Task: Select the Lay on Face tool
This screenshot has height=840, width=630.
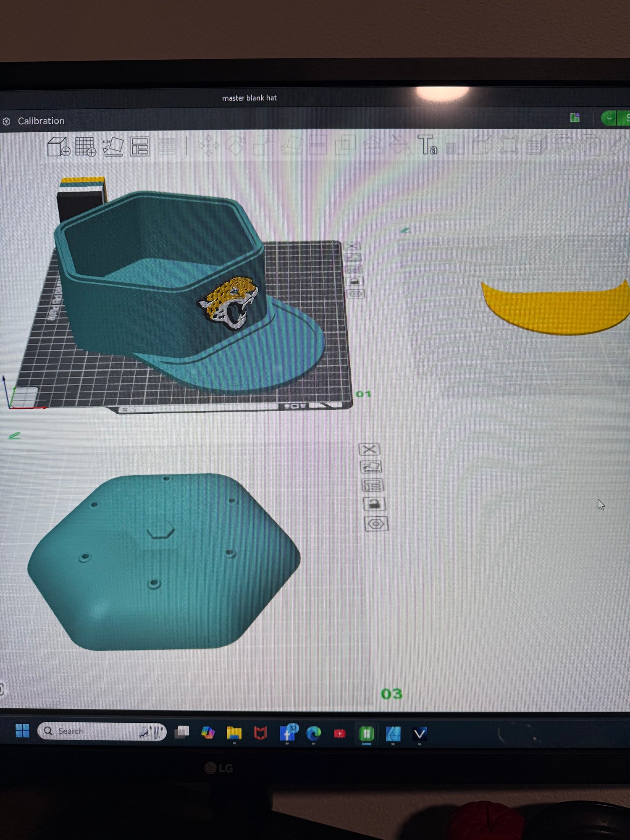Action: click(x=291, y=146)
